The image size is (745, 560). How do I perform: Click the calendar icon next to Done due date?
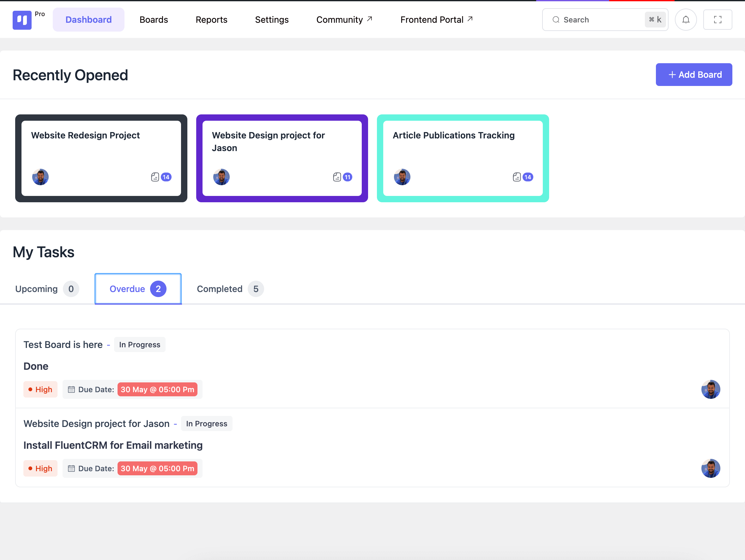pos(71,389)
